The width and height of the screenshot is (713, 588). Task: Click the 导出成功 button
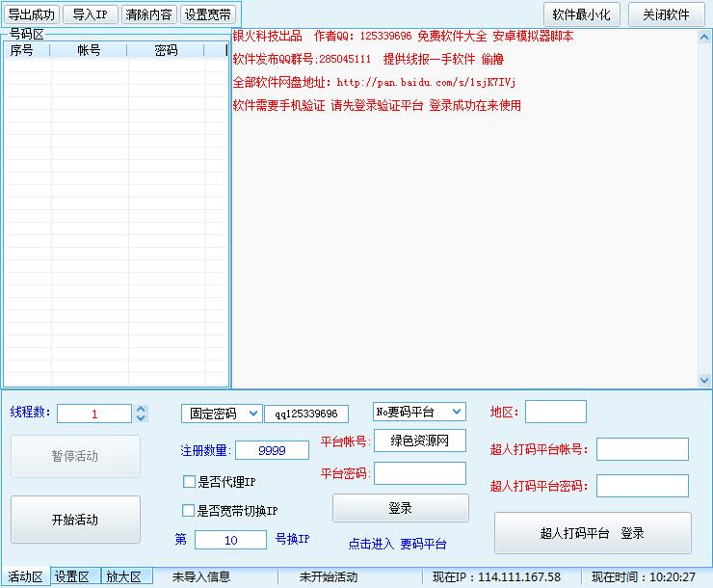[x=32, y=14]
